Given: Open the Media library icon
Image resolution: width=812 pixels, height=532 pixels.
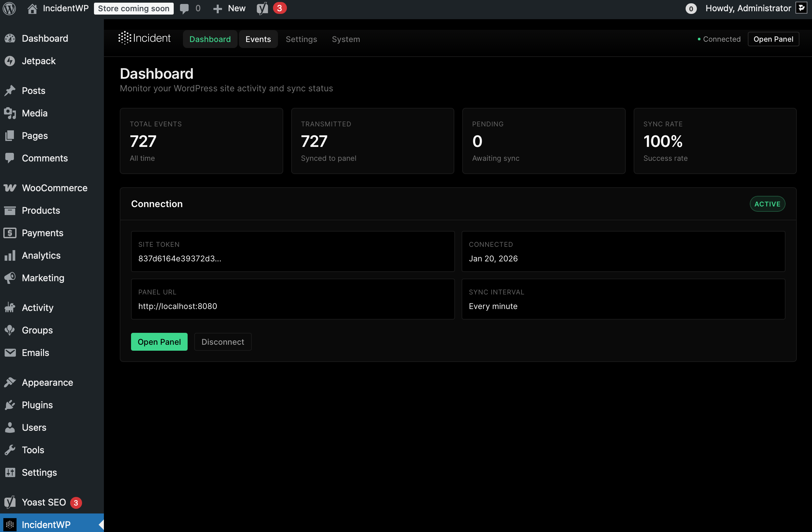Looking at the screenshot, I should click(10, 113).
